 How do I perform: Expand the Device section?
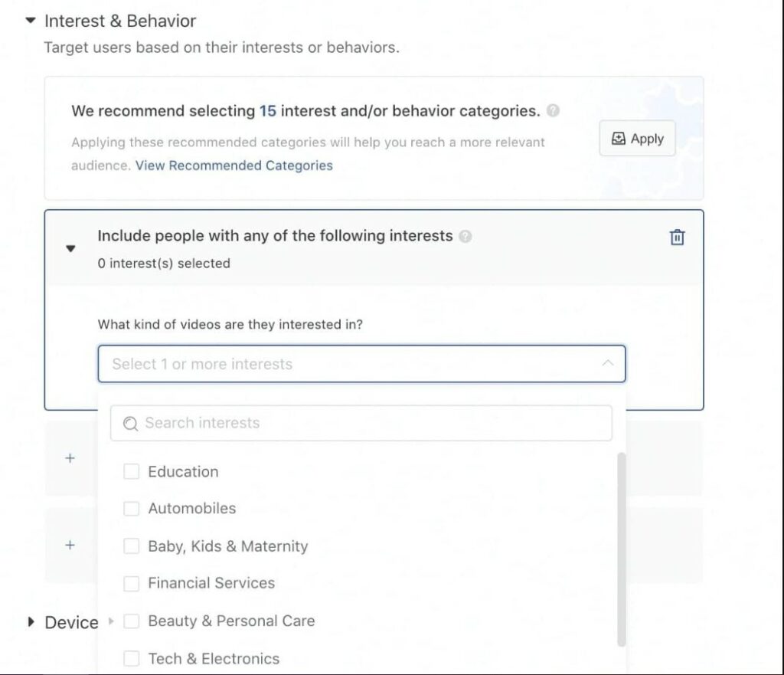click(31, 622)
